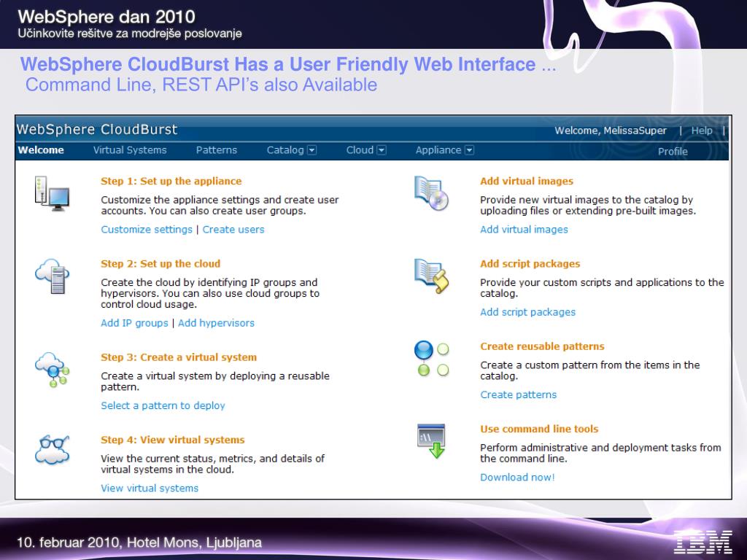Click the reusable patterns circles icon
This screenshot has height=560, width=747.
(432, 359)
